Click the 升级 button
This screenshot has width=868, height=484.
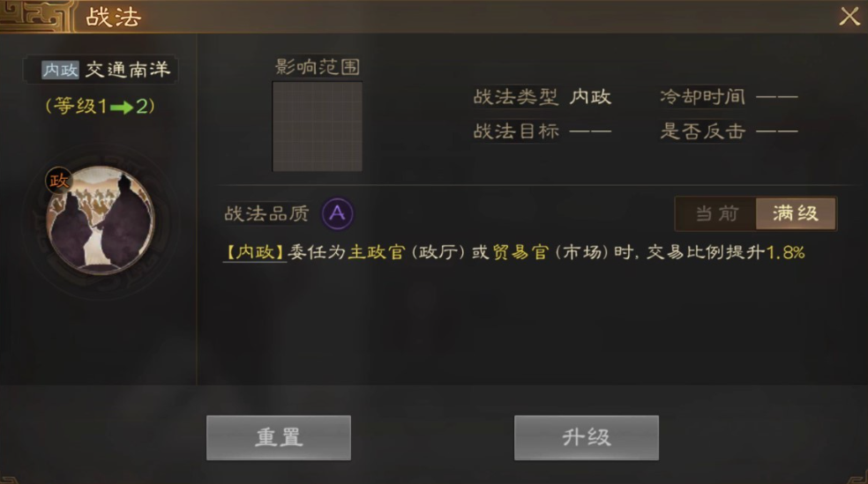pos(587,437)
